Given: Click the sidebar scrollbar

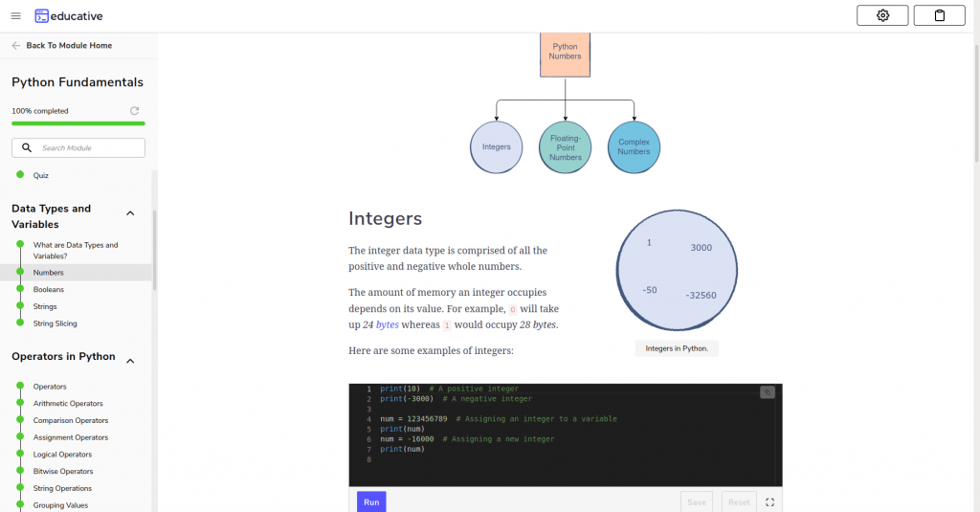Looking at the screenshot, I should click(x=154, y=250).
